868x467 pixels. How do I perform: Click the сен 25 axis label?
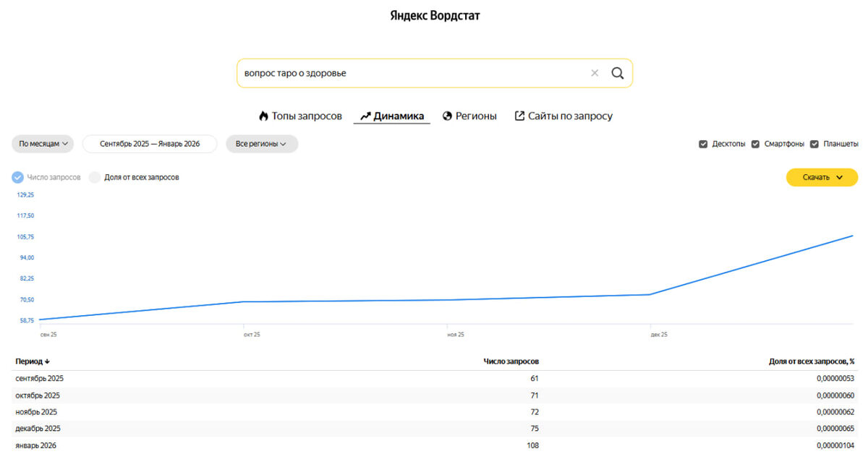pyautogui.click(x=48, y=335)
